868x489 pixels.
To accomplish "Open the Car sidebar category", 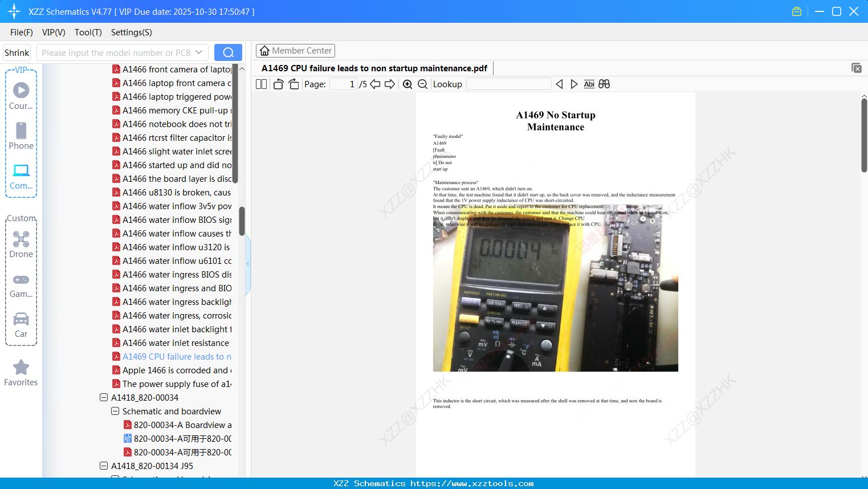I will (21, 324).
